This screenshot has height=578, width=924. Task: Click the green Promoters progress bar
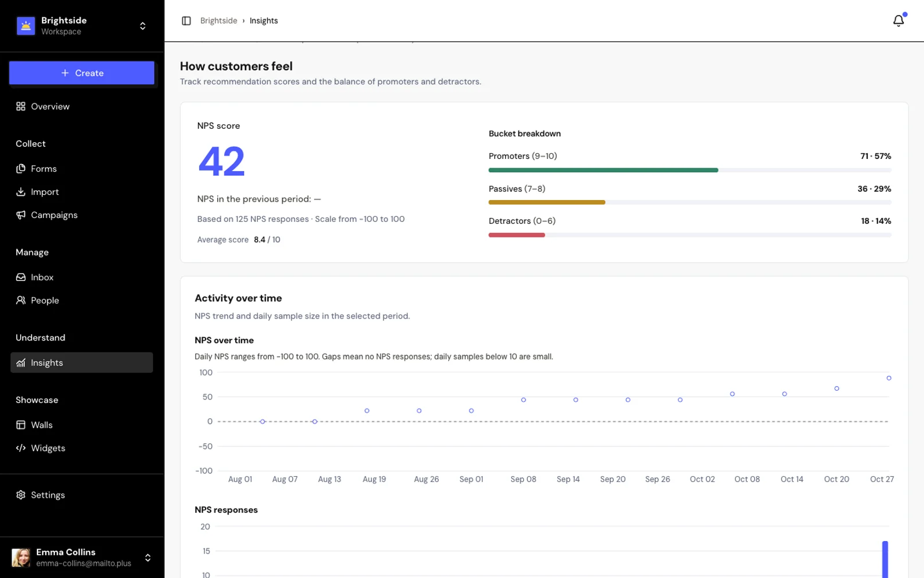[603, 170]
